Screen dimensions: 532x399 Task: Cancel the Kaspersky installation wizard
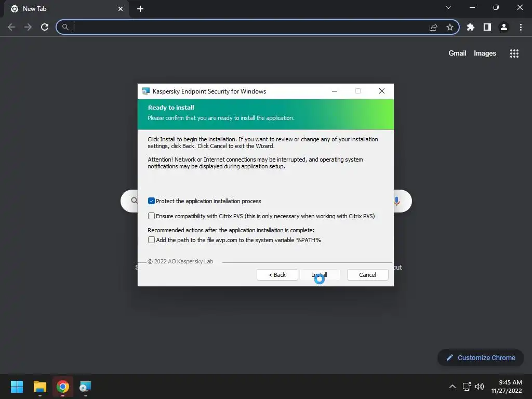coord(367,275)
